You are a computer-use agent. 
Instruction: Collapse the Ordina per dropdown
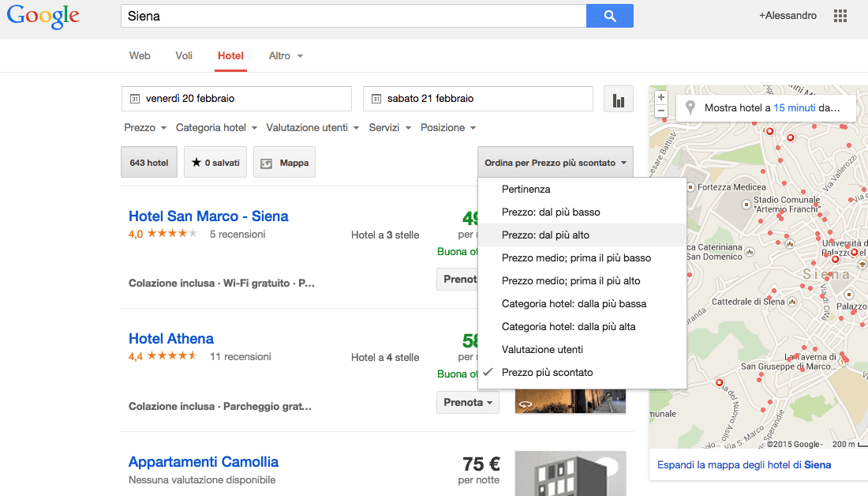tap(556, 163)
